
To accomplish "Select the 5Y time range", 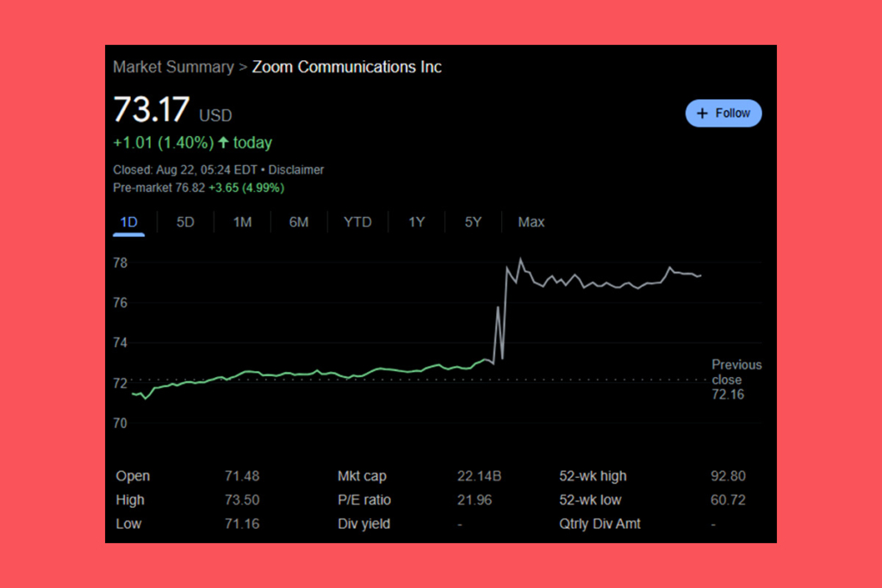I will click(472, 222).
